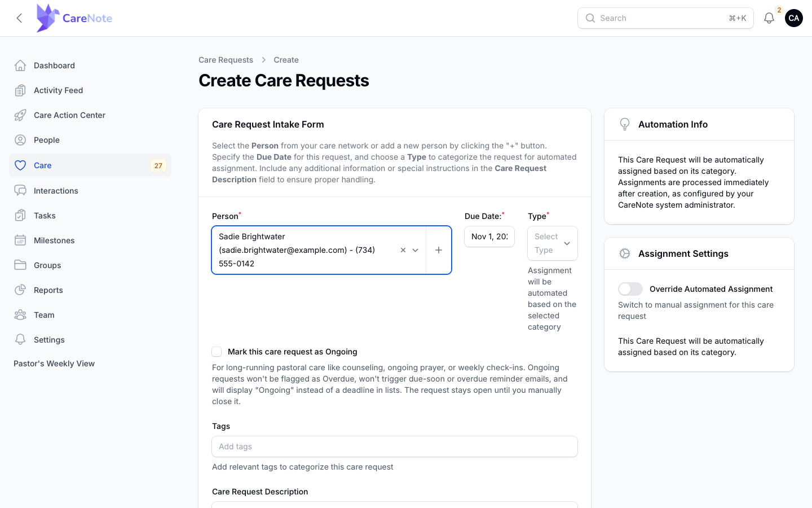Click the Assignment Settings gear icon
This screenshot has height=508, width=812.
[x=625, y=253]
